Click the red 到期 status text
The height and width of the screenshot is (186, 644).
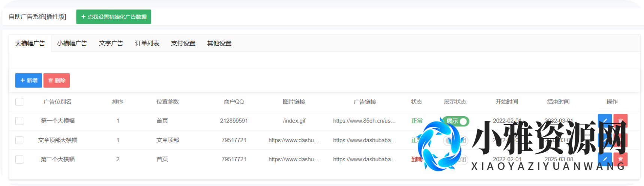click(417, 159)
